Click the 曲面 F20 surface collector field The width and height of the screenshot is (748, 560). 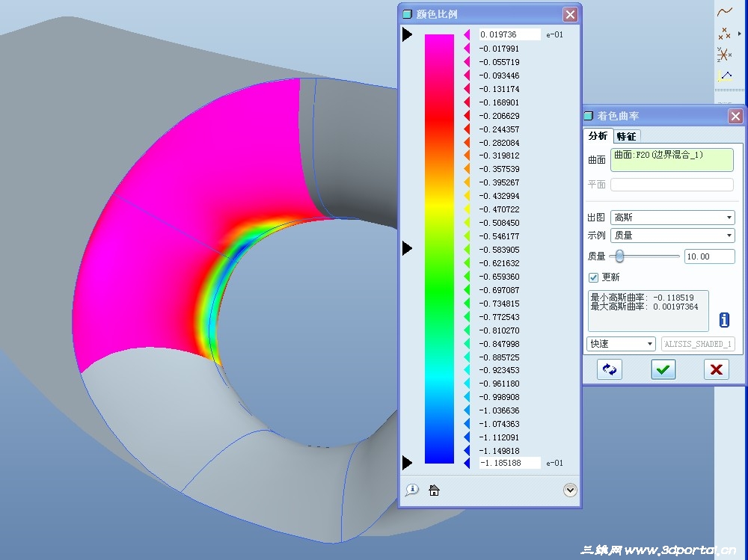[x=672, y=160]
